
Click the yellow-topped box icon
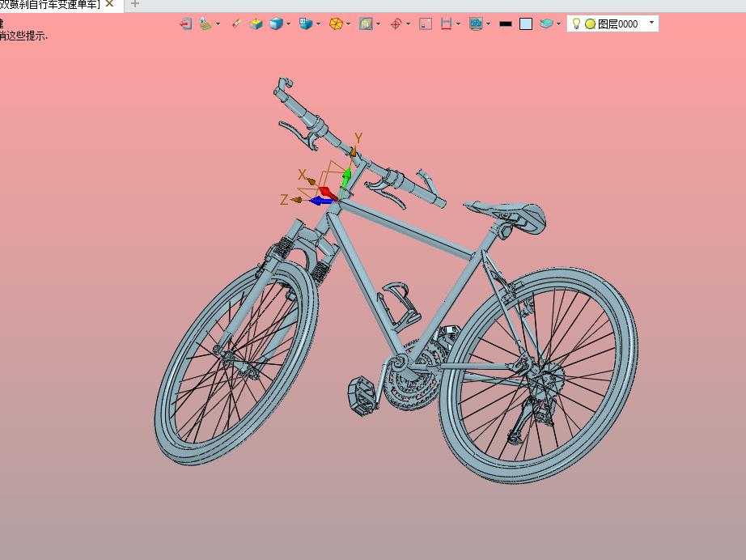click(256, 23)
